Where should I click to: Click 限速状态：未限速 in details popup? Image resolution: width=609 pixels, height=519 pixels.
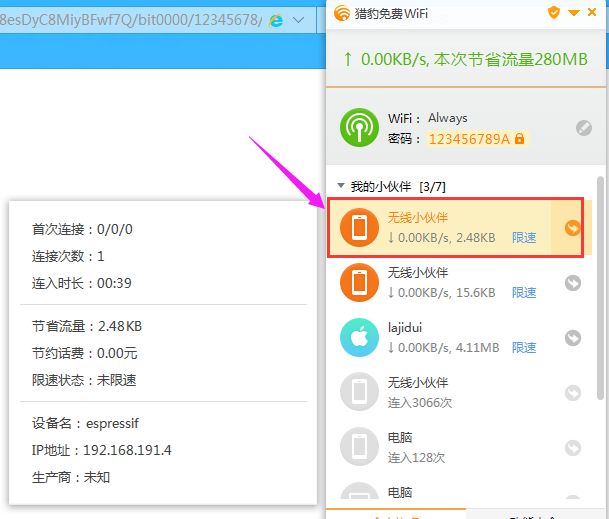[84, 380]
